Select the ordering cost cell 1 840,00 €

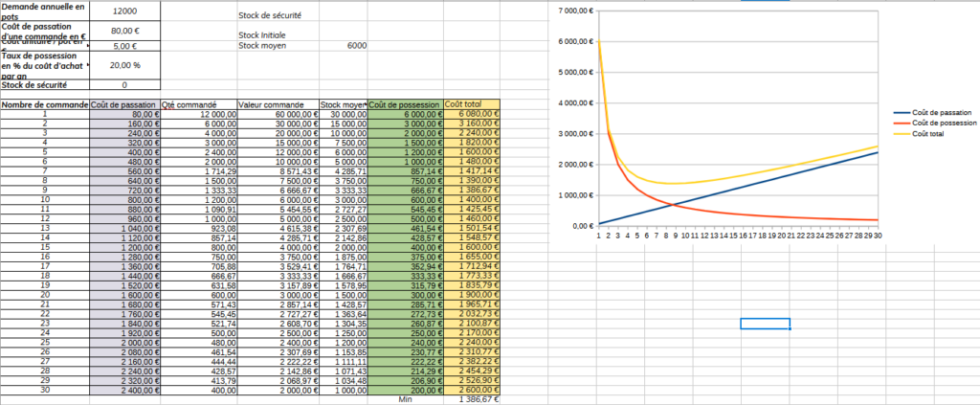point(125,322)
